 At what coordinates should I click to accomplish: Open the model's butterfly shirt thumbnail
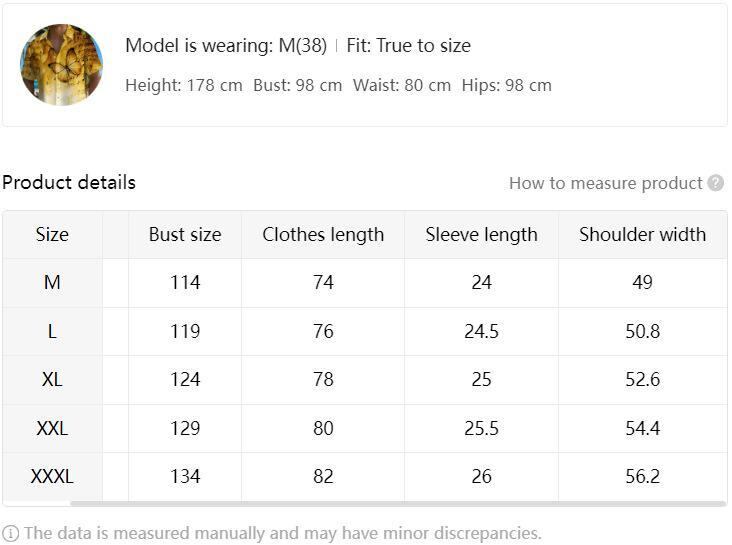[61, 65]
